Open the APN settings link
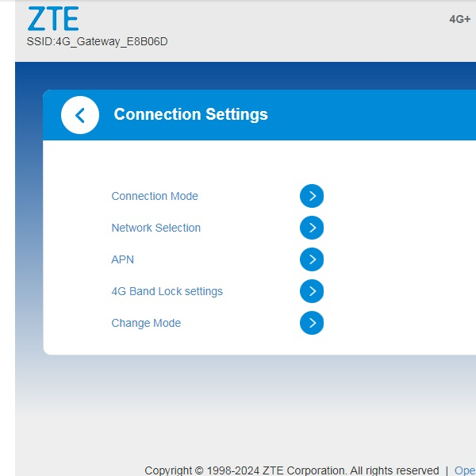476x476 pixels. click(123, 259)
